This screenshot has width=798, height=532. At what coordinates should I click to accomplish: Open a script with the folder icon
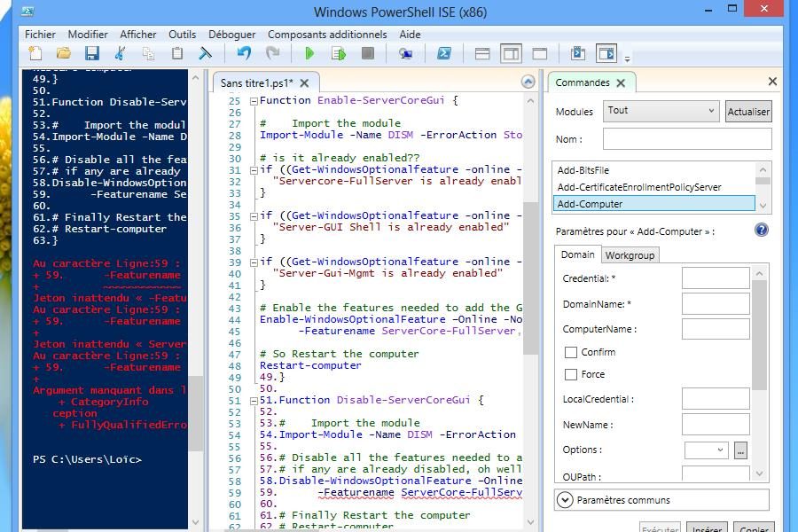[63, 54]
